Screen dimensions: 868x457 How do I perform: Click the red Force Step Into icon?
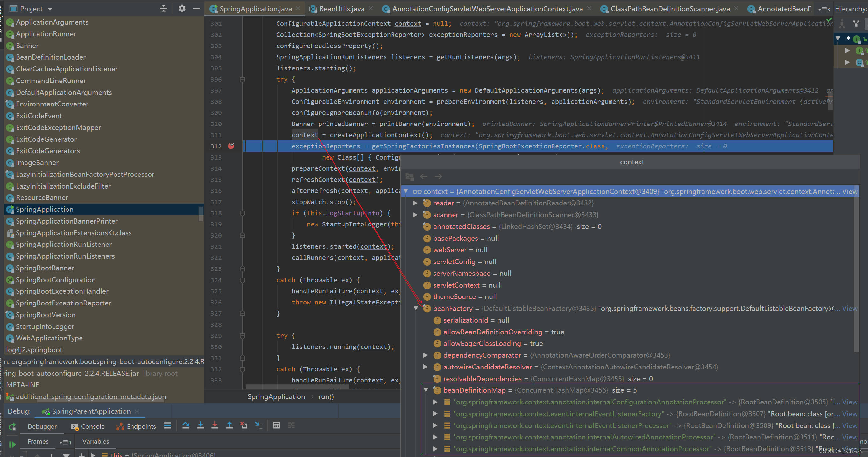click(x=215, y=426)
